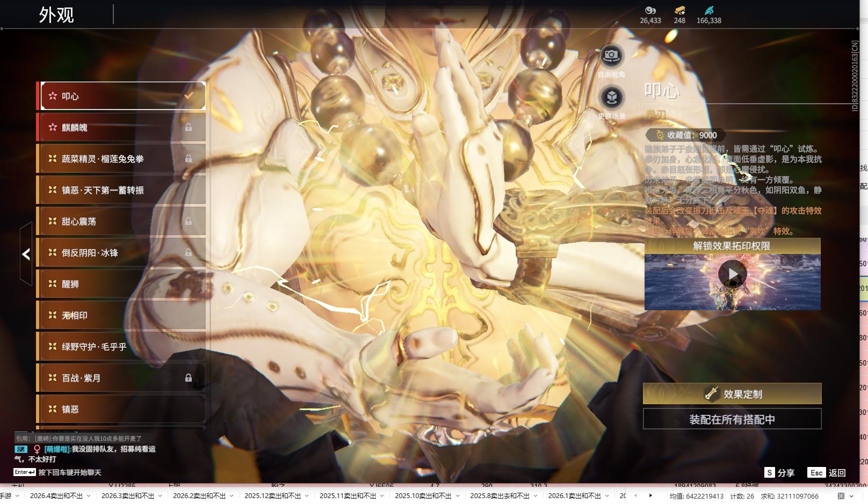The height and width of the screenshot is (504, 868).
Task: Open dropdown of 2026.4卖出和不出 sheet tab
Action: (x=88, y=496)
